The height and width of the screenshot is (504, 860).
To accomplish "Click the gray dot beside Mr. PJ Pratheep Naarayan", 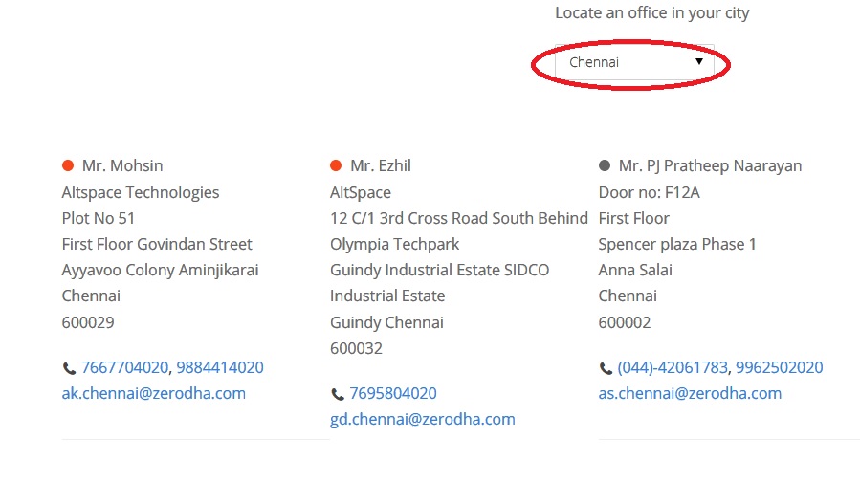I will click(605, 165).
